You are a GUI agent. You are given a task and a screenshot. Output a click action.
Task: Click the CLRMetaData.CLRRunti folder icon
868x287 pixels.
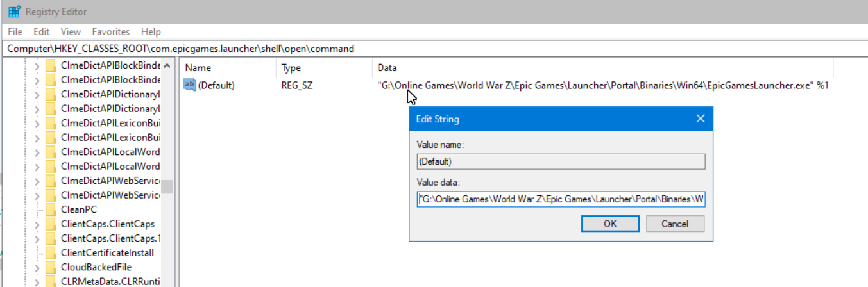51,281
